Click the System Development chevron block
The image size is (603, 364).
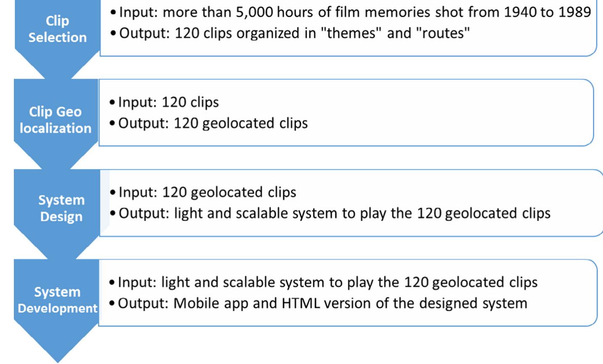point(58,299)
